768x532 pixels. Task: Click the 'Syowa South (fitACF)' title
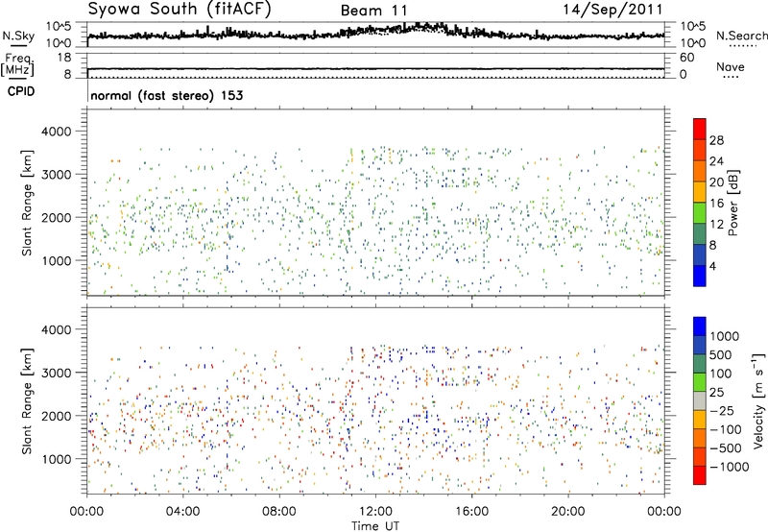(x=180, y=10)
